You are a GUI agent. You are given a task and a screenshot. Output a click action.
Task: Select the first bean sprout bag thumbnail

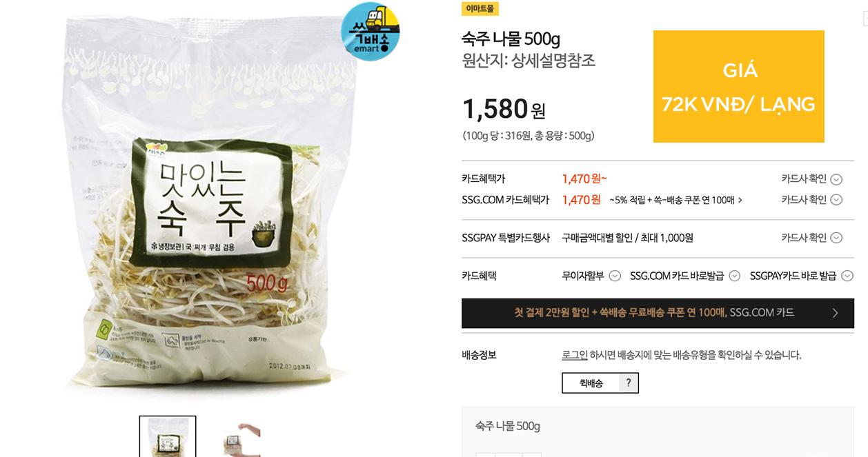168,436
